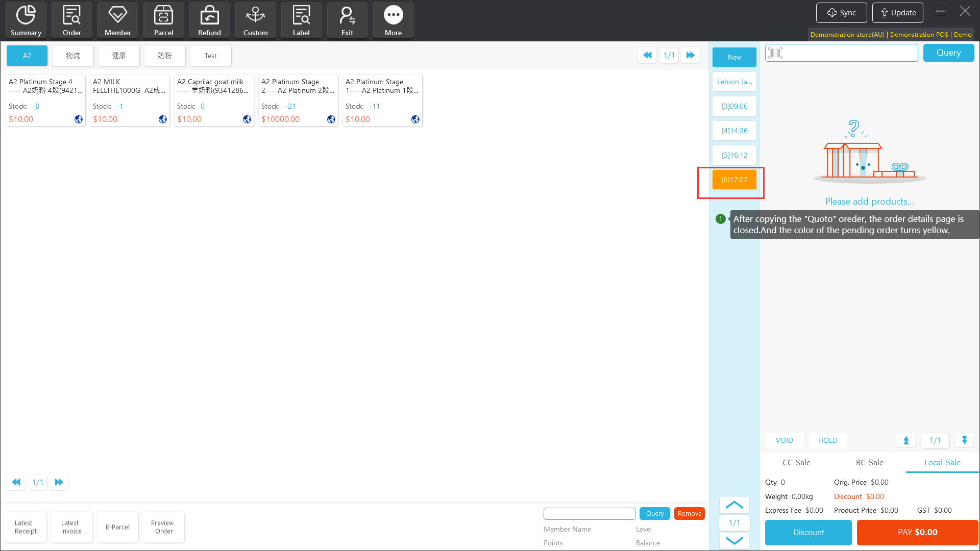Viewport: 980px width, 551px height.
Task: Select the 奶粉 category tab
Action: coord(164,56)
